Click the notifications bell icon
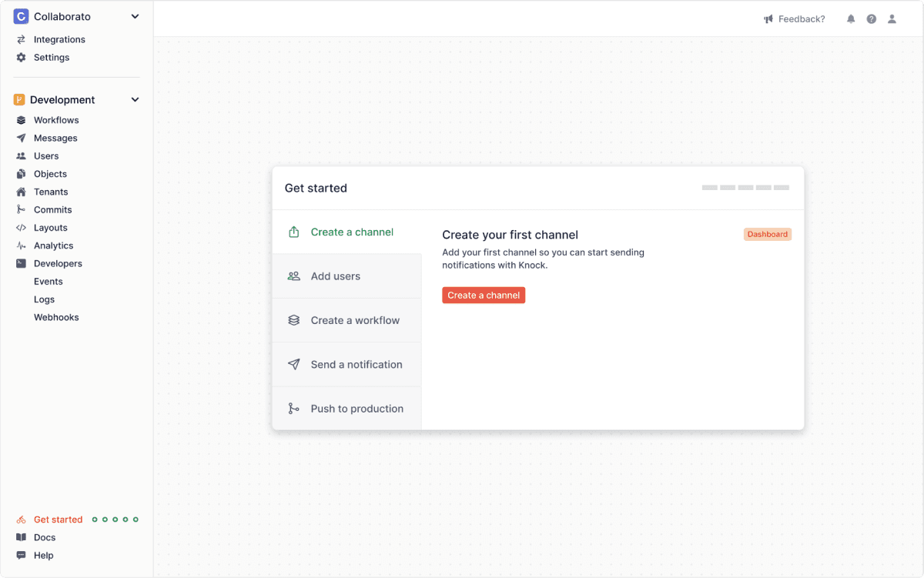Viewport: 924px width, 578px height. 851,18
